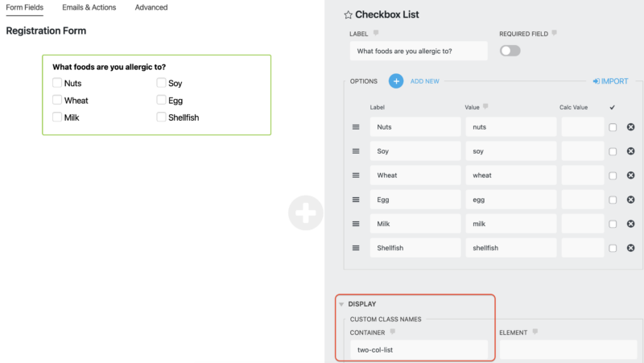
Task: Edit the Egg option label field
Action: click(415, 200)
